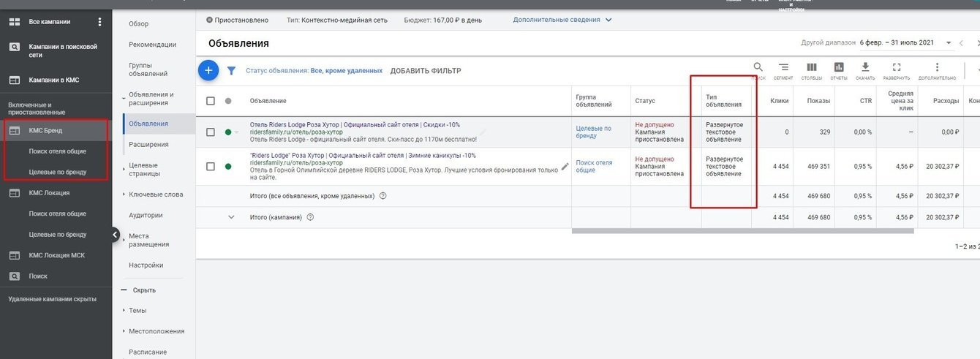Check the box for the first Riders Lodge ad
Image resolution: width=980 pixels, height=359 pixels.
coord(211,132)
